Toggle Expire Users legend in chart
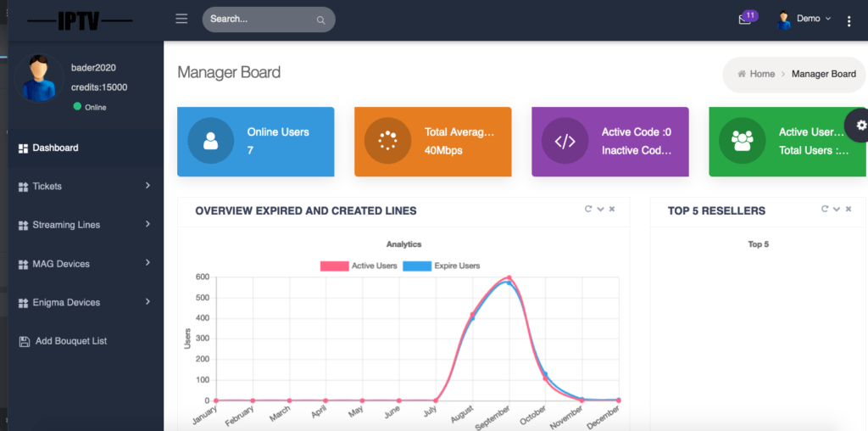This screenshot has width=868, height=431. pyautogui.click(x=442, y=266)
